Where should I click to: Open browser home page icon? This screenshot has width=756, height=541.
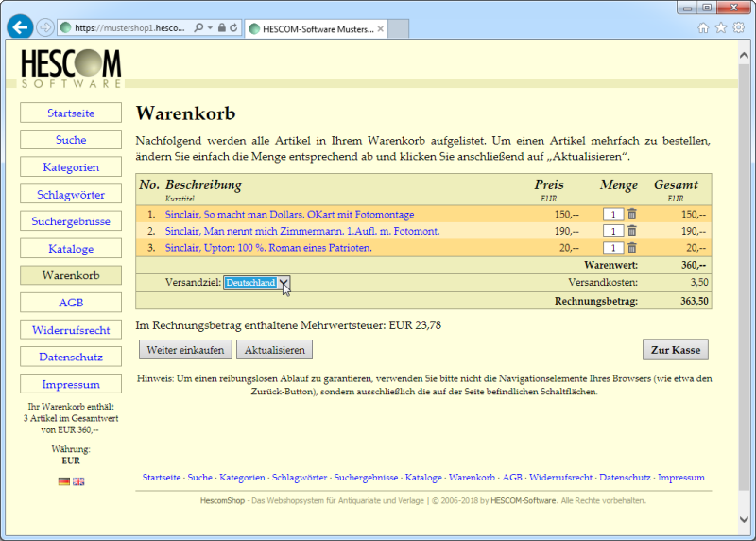coord(703,27)
